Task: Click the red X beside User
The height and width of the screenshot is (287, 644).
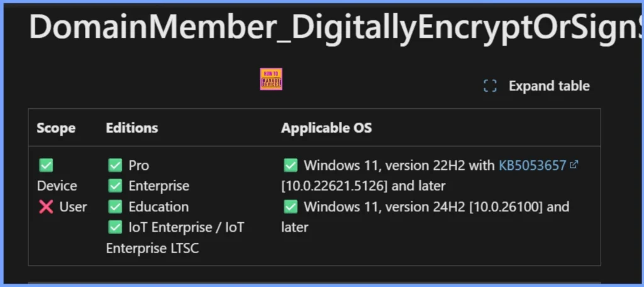Action: point(46,207)
